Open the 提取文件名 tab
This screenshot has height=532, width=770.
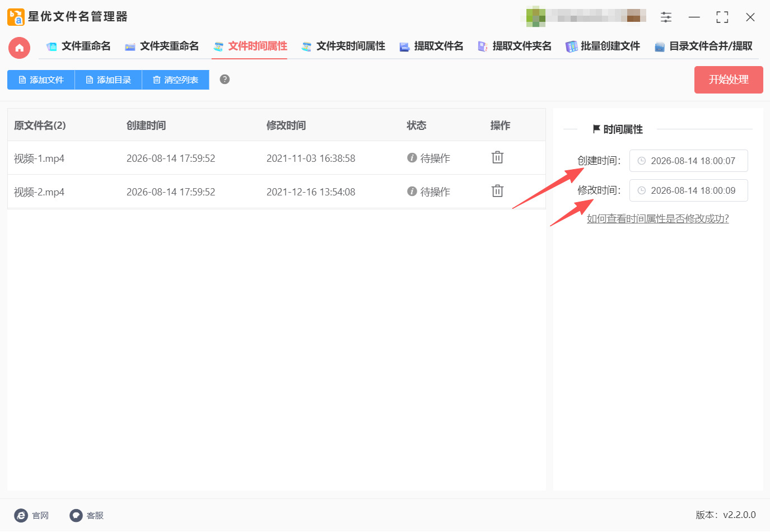tap(431, 46)
